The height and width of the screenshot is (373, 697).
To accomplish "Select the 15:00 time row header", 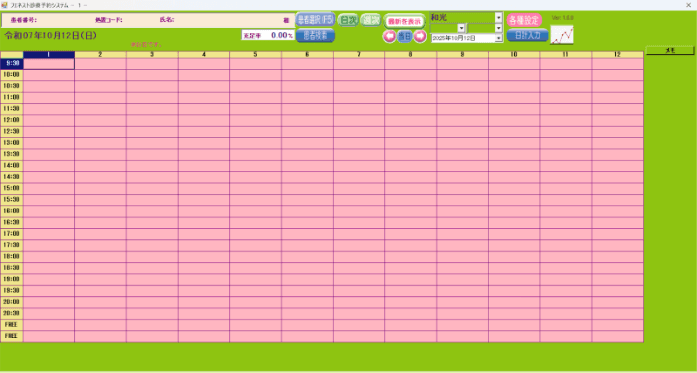I will click(12, 189).
